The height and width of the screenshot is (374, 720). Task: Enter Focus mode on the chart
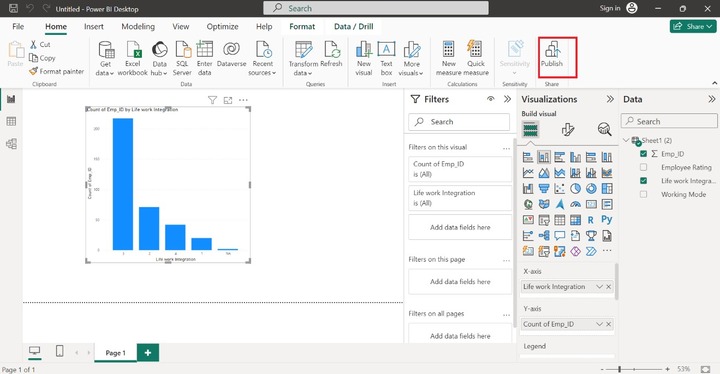point(228,100)
